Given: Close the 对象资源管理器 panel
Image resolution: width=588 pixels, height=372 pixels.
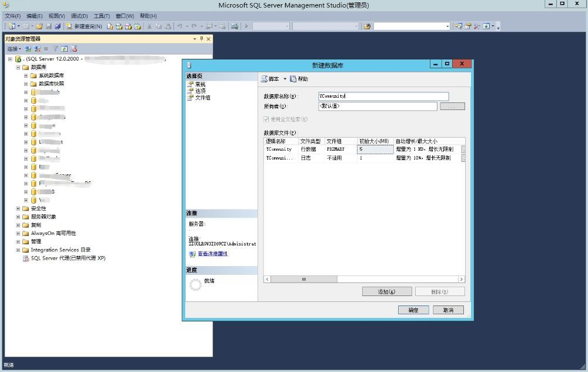Looking at the screenshot, I should [x=209, y=39].
